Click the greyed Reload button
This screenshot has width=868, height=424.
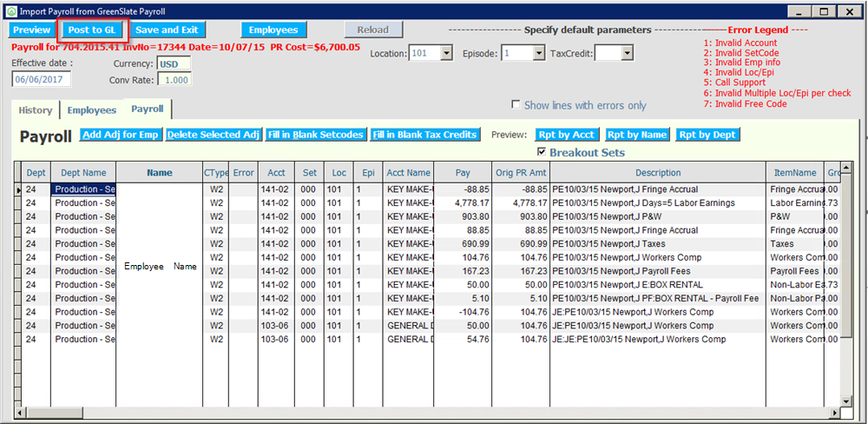[373, 30]
